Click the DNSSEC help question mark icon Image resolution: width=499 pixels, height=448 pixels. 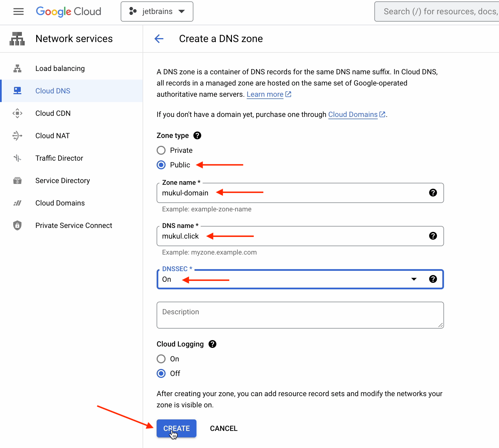433,279
